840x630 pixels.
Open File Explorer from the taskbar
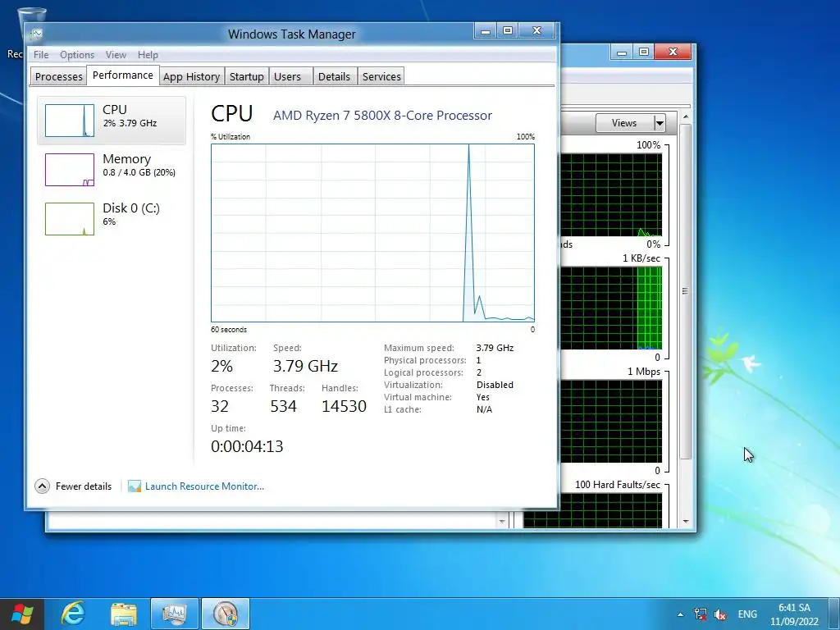(124, 614)
